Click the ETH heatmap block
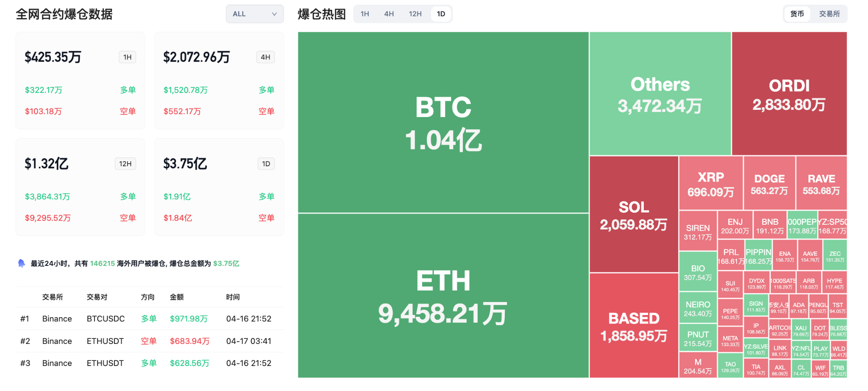The height and width of the screenshot is (391, 868). tap(443, 296)
